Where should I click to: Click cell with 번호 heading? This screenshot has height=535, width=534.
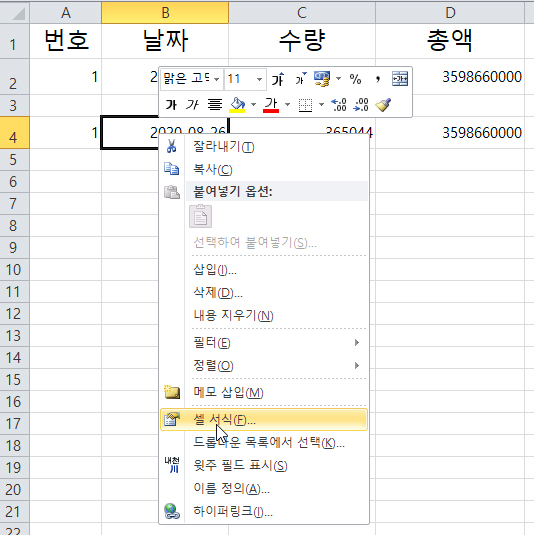click(66, 41)
